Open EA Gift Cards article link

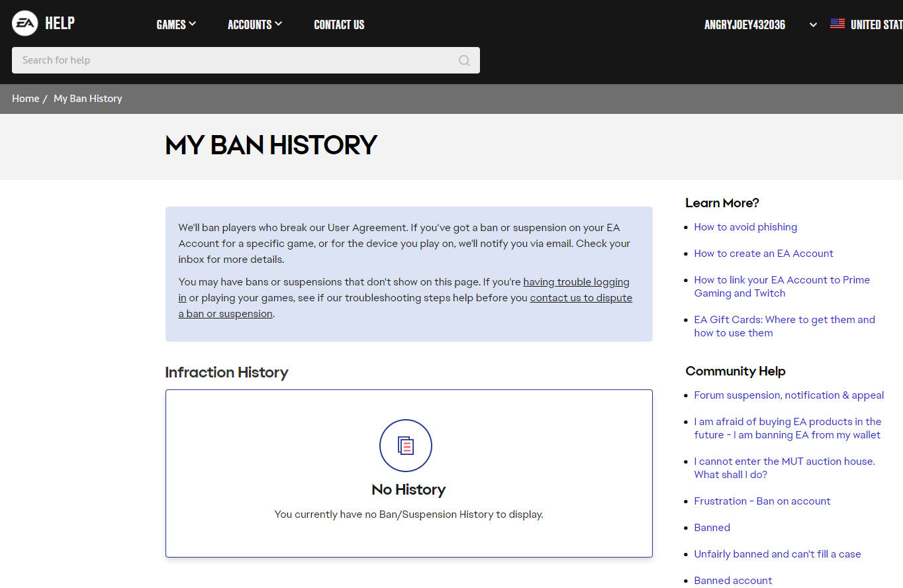click(784, 326)
